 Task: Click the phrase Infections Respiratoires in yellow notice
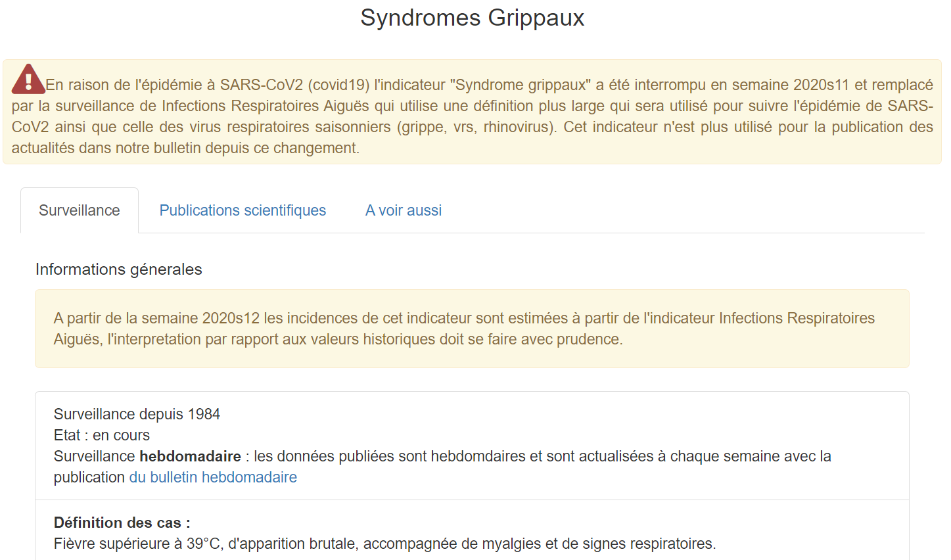click(x=797, y=318)
